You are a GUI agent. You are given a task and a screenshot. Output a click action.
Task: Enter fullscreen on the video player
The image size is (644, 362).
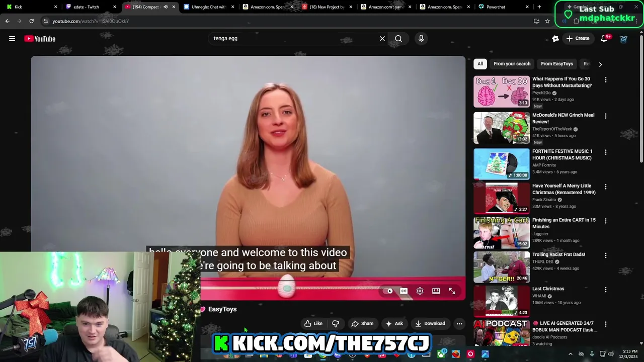click(452, 291)
